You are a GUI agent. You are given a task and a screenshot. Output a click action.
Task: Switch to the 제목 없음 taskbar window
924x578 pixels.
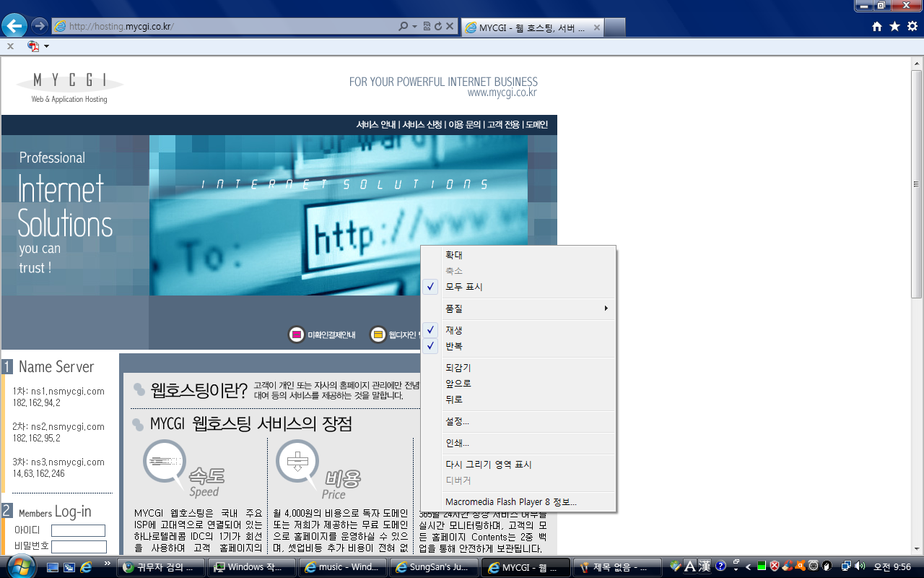point(616,567)
